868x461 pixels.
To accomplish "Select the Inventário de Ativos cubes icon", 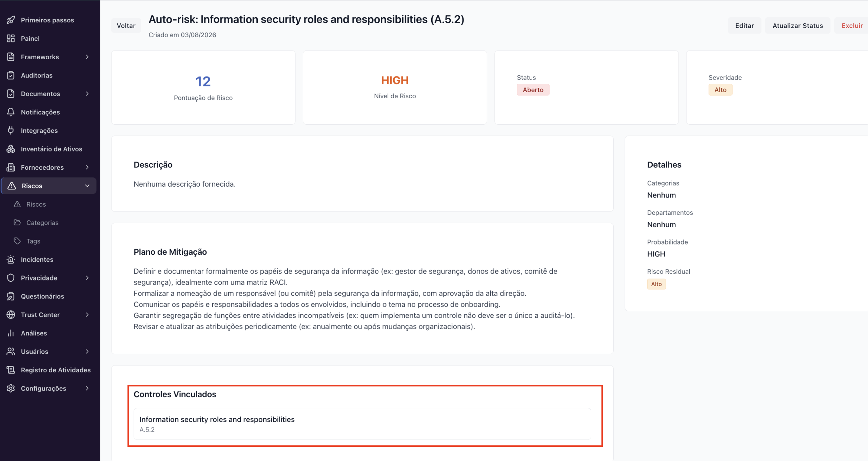I will pos(11,149).
